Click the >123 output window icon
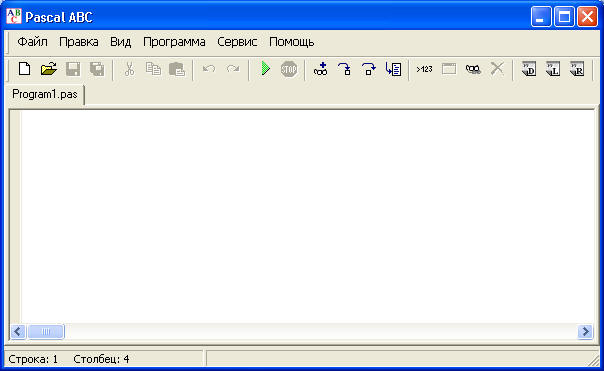This screenshot has height=371, width=604. tap(424, 69)
